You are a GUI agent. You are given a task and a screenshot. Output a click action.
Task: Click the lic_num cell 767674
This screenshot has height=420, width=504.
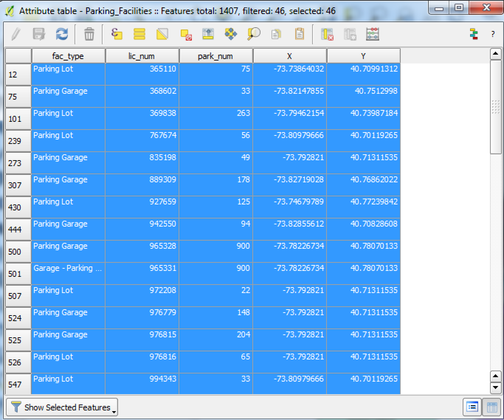click(142, 141)
